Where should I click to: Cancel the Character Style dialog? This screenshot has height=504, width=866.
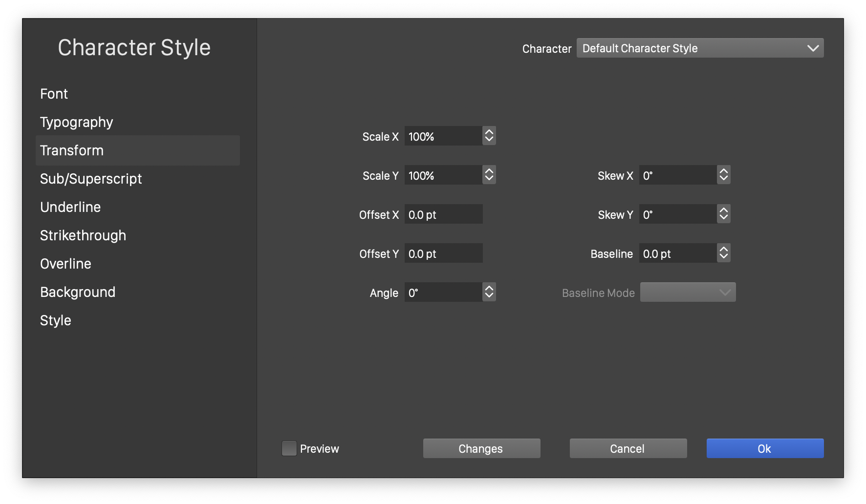tap(628, 448)
